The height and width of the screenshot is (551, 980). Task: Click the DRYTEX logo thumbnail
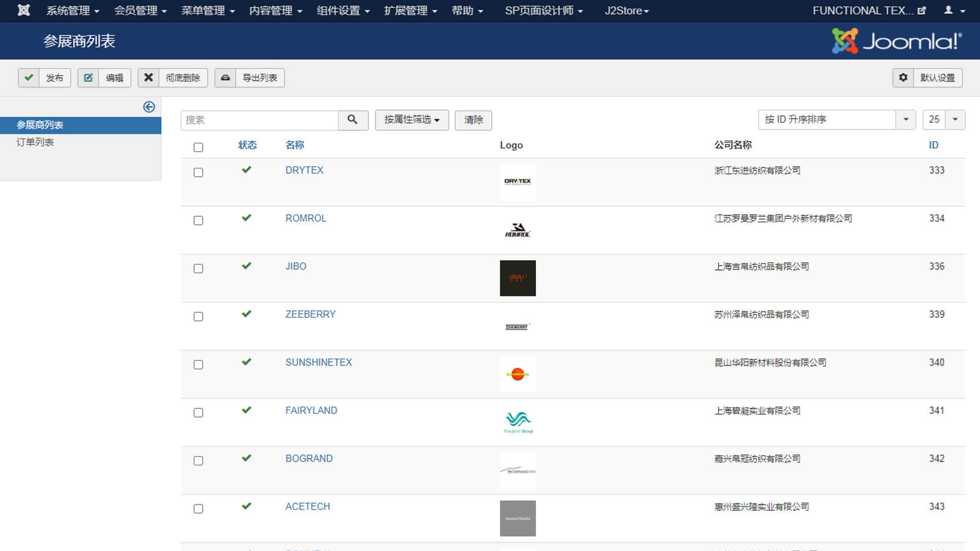click(x=518, y=182)
